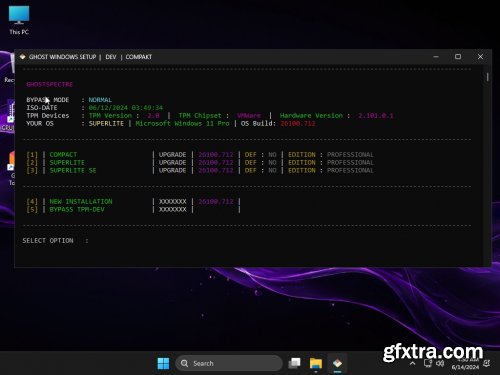Screen dimensions: 500x375
Task: Open the notification bell icon
Action: point(487,363)
